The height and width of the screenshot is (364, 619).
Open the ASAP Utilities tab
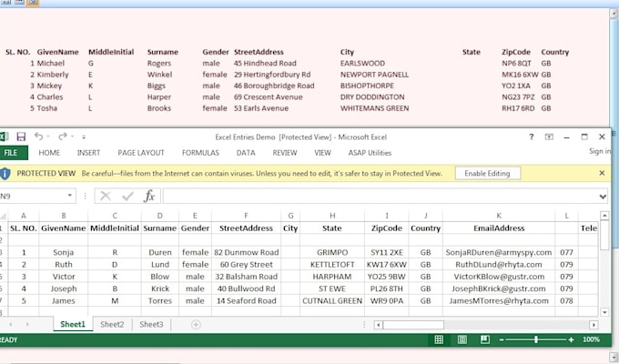pyautogui.click(x=370, y=153)
